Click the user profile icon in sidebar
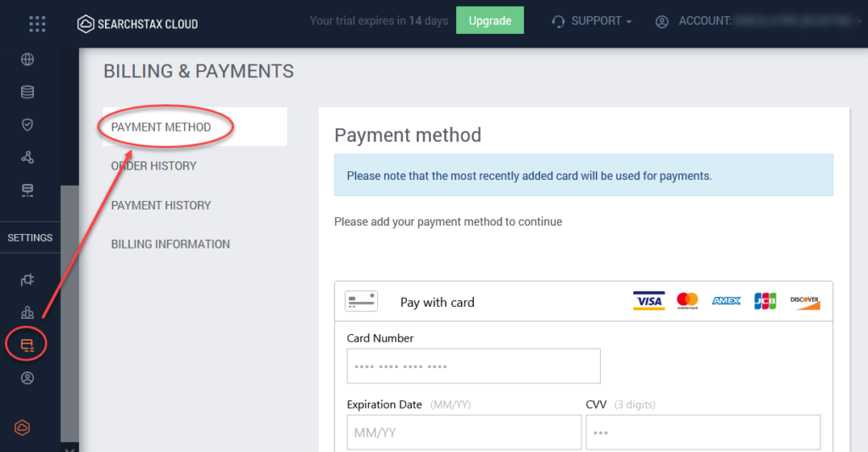The width and height of the screenshot is (868, 452). [x=27, y=377]
